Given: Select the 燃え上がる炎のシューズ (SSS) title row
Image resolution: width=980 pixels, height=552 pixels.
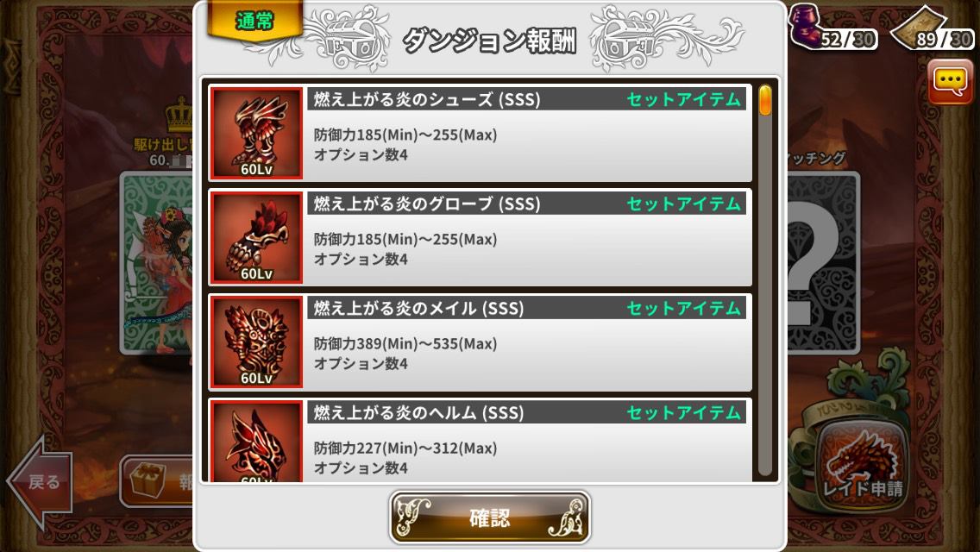Looking at the screenshot, I should (x=526, y=99).
